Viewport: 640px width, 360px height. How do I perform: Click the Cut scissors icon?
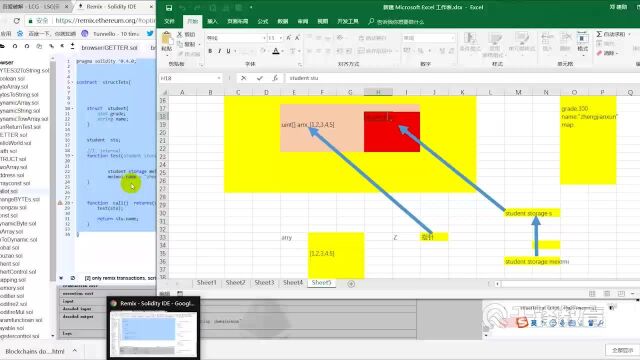180,34
